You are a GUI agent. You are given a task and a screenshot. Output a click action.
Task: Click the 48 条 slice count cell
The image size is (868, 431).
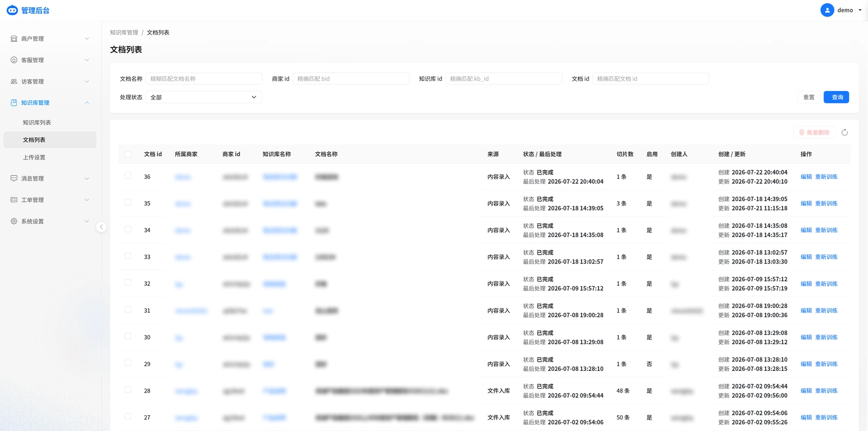[x=623, y=391]
